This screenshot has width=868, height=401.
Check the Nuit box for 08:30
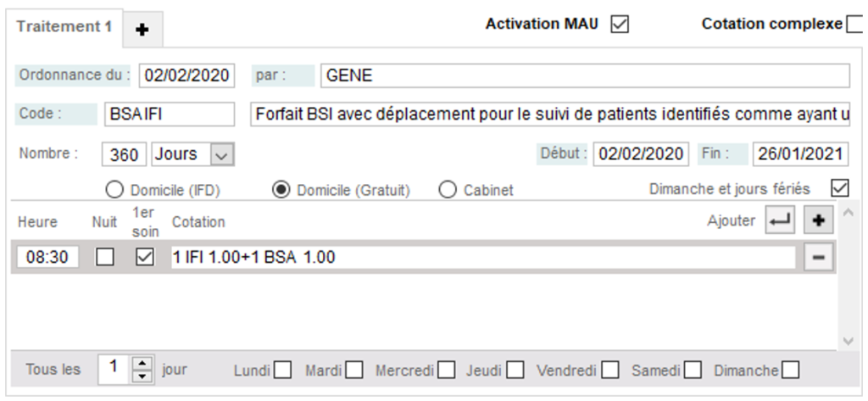(x=104, y=258)
